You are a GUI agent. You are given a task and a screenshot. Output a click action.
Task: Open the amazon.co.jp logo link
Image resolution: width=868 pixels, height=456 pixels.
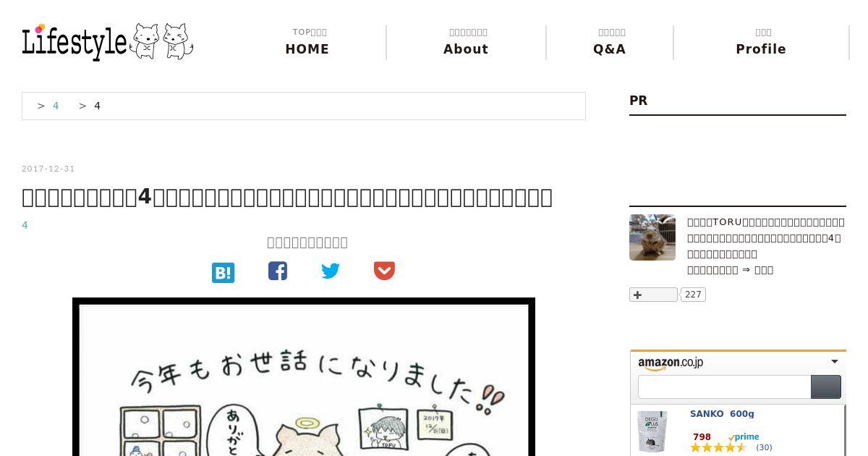(x=671, y=363)
